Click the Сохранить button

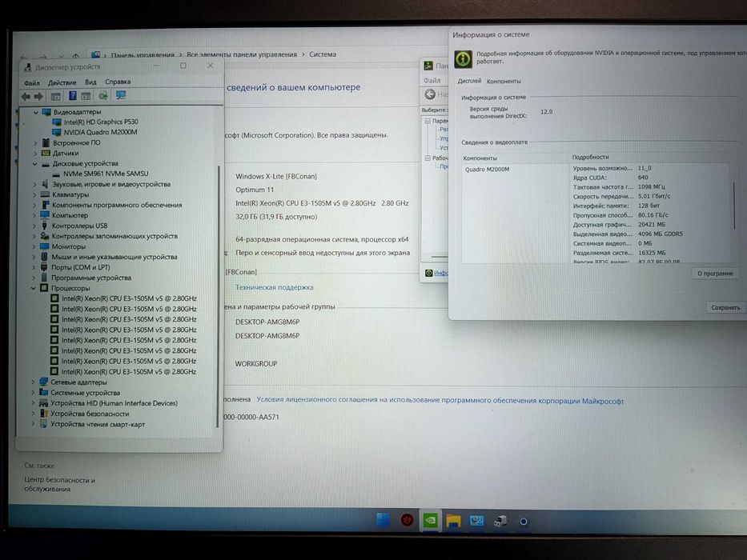[725, 308]
